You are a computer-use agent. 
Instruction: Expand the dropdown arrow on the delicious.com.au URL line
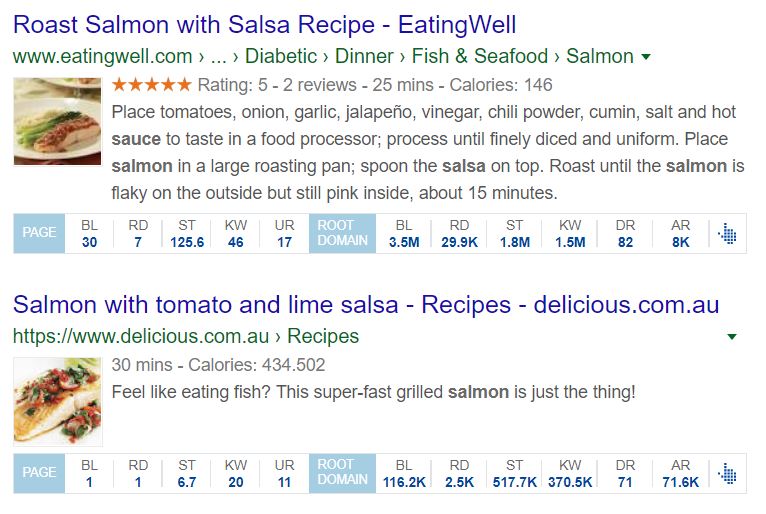[731, 337]
